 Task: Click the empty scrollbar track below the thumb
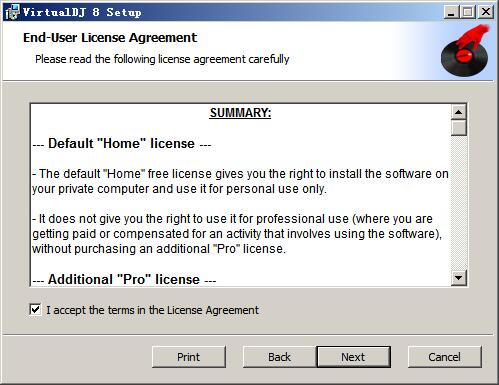click(x=459, y=203)
